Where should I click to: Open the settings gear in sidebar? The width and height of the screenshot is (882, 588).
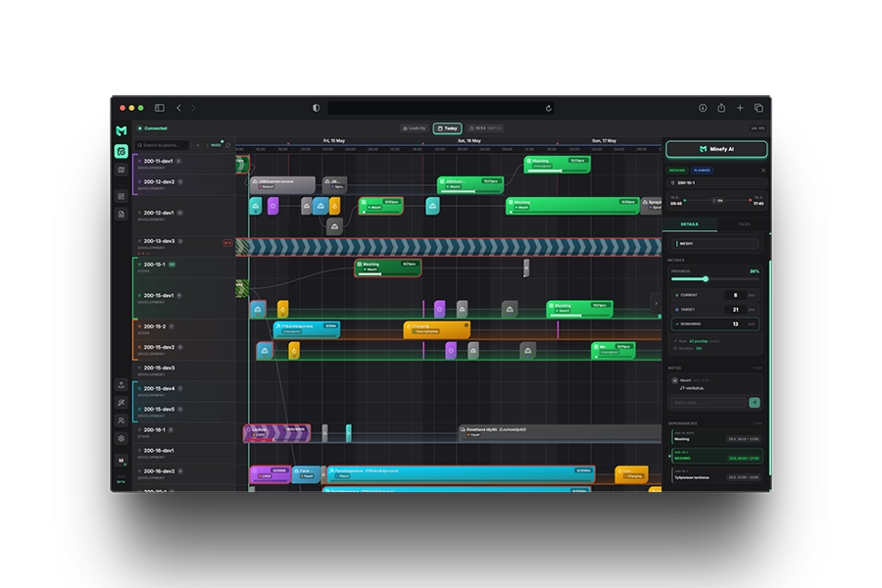pos(121,438)
